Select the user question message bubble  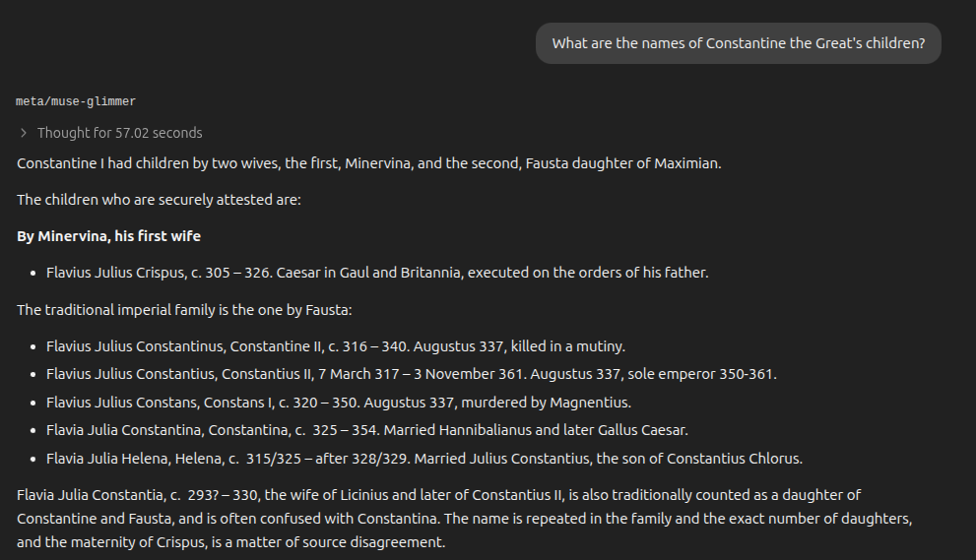click(739, 43)
